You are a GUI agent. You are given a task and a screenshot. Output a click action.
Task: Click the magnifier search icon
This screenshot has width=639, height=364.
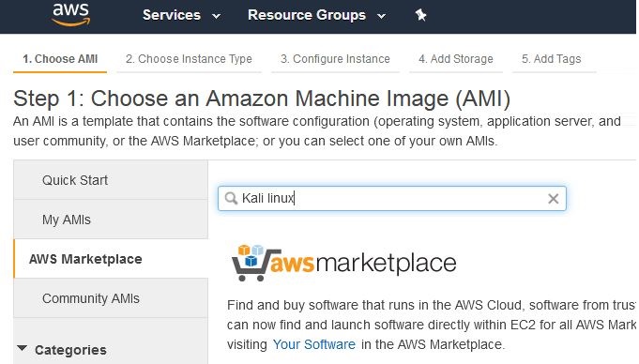[231, 199]
